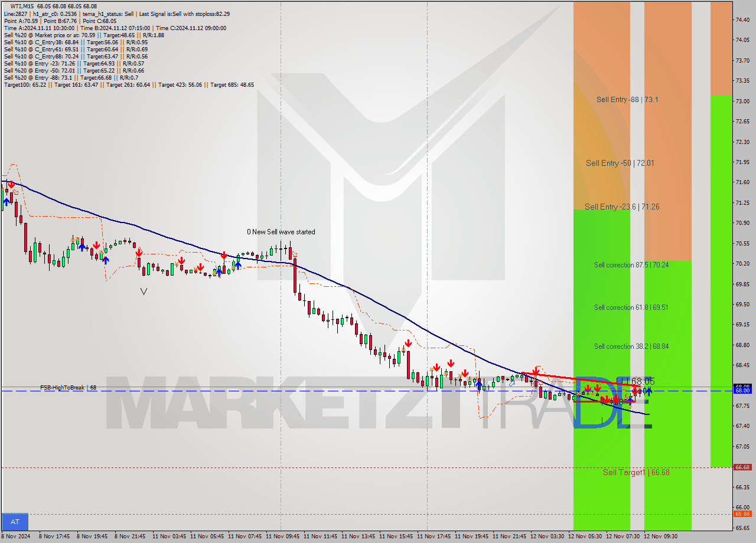The image size is (756, 543).
Task: Click the "Sell %10 @ C_Entry38: 68.84" line
Action: [x=76, y=42]
